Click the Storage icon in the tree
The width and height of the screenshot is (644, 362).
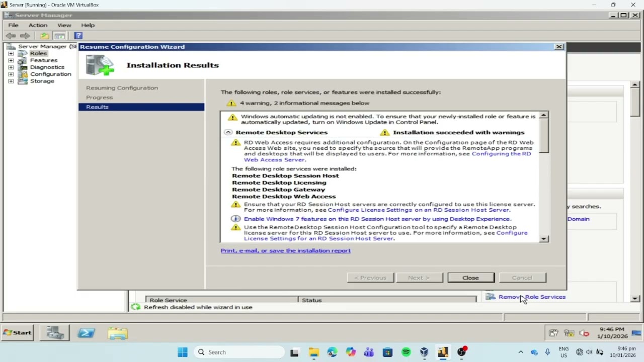tap(23, 81)
